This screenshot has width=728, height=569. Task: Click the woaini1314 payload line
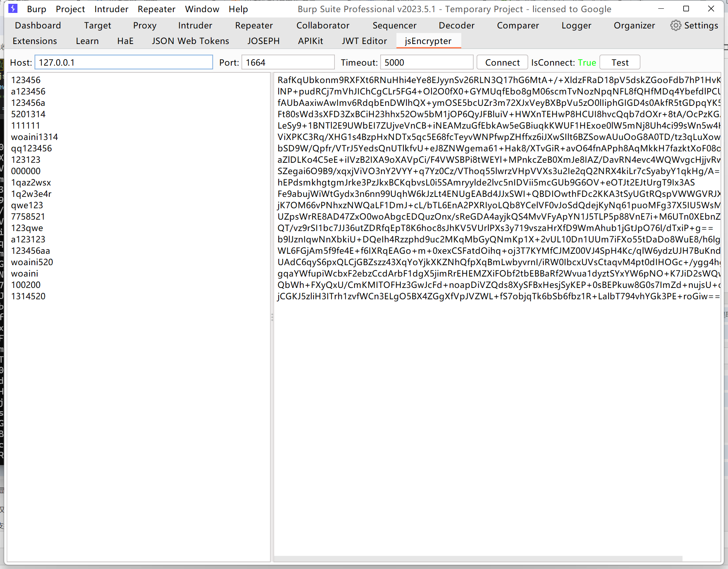point(35,137)
